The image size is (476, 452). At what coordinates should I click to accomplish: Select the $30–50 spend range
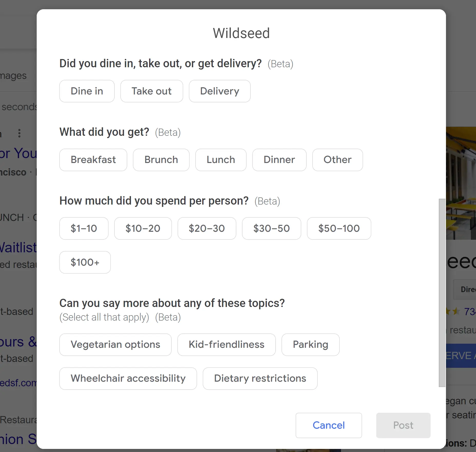click(271, 228)
